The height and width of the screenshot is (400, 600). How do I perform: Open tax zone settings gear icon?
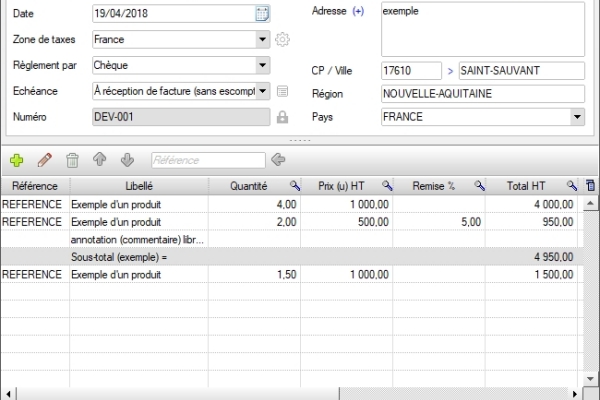(283, 40)
